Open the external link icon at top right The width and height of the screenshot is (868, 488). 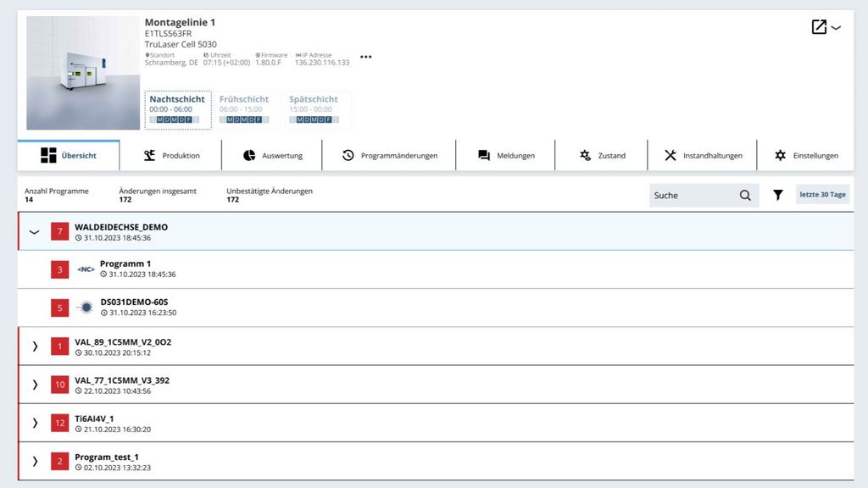point(819,27)
